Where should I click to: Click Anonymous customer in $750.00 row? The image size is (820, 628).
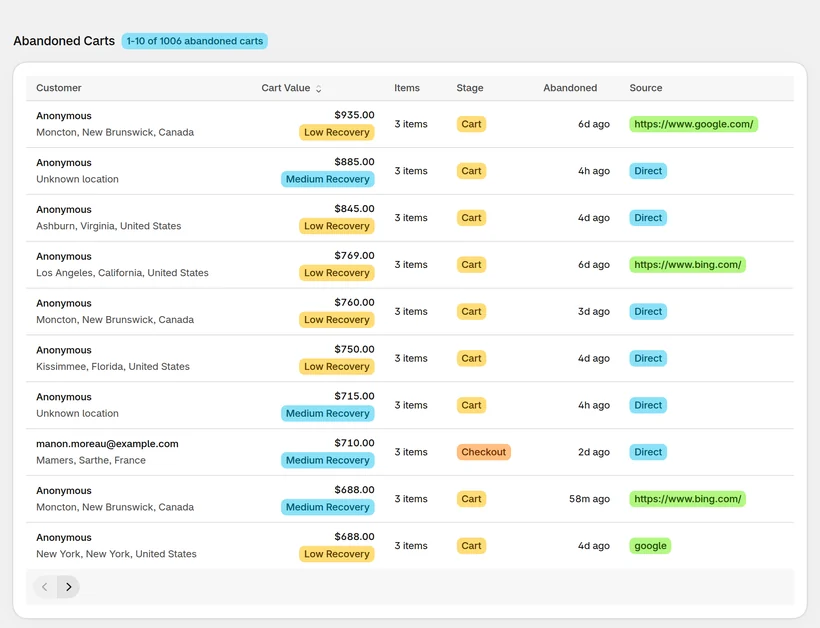tap(64, 350)
